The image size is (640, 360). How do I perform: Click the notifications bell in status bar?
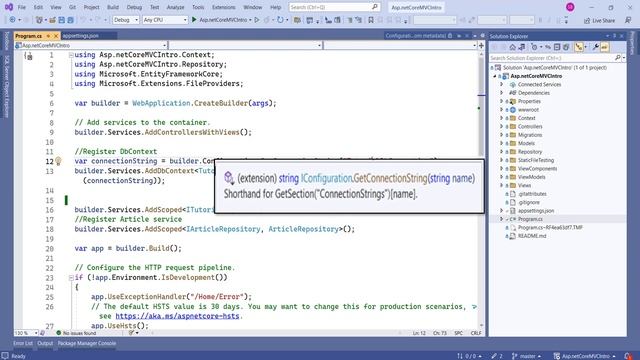pos(628,356)
